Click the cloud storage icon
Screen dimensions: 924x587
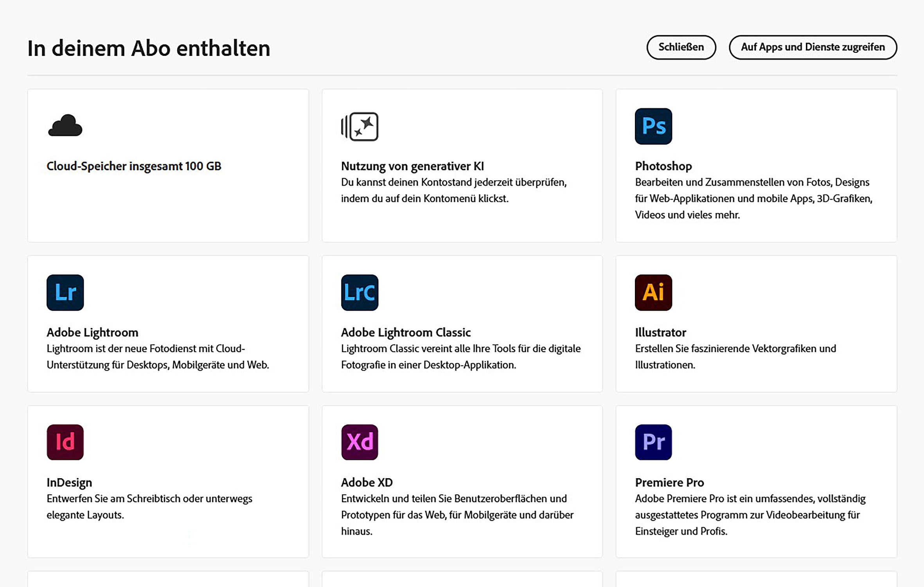click(x=65, y=126)
